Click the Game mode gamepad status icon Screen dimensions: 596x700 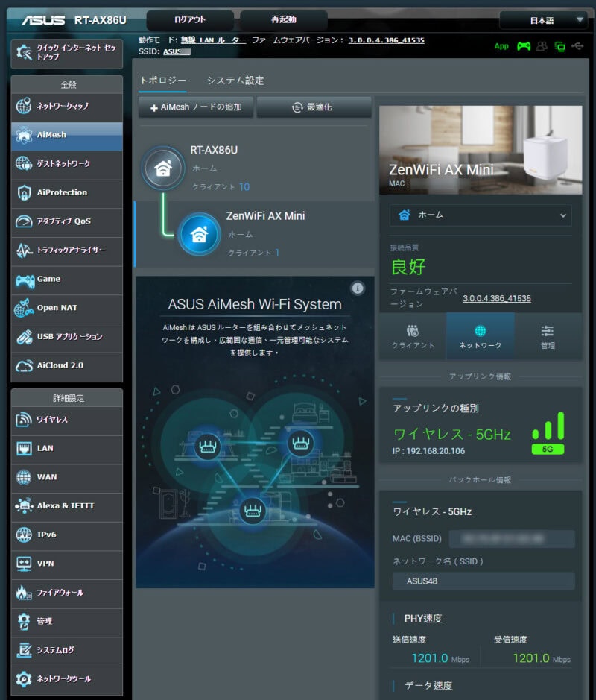point(524,46)
